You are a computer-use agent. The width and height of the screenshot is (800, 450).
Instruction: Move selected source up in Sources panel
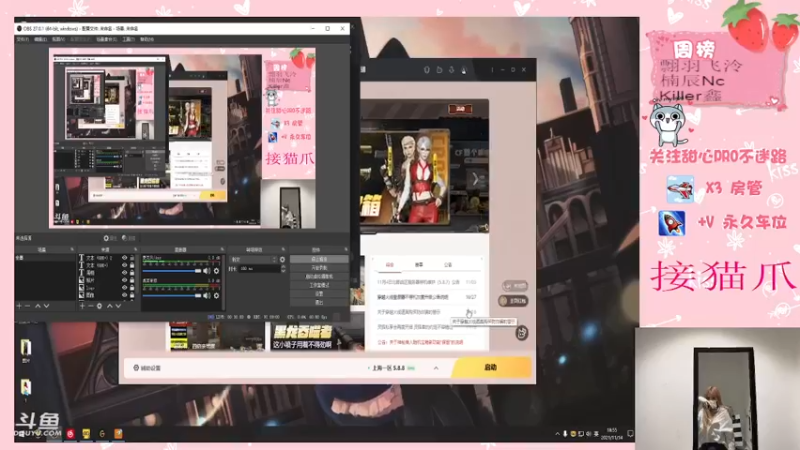pyautogui.click(x=109, y=306)
